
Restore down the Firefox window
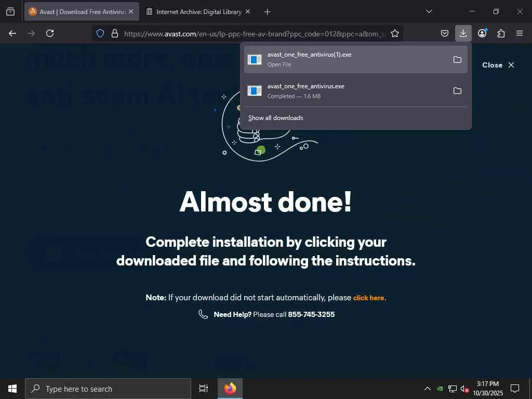click(496, 11)
